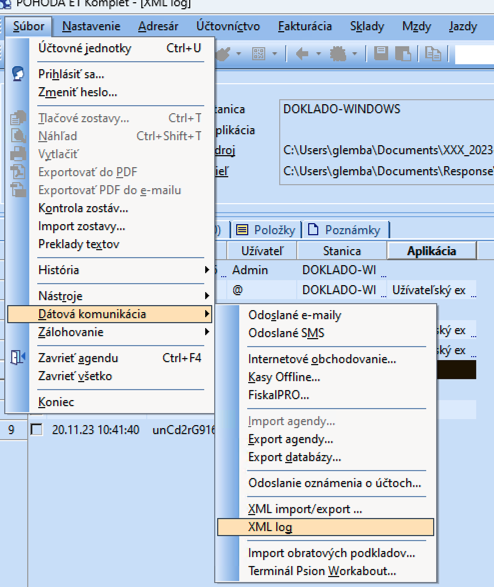Click the icon beside Exportovať PDF do e-mailu

[x=18, y=190]
